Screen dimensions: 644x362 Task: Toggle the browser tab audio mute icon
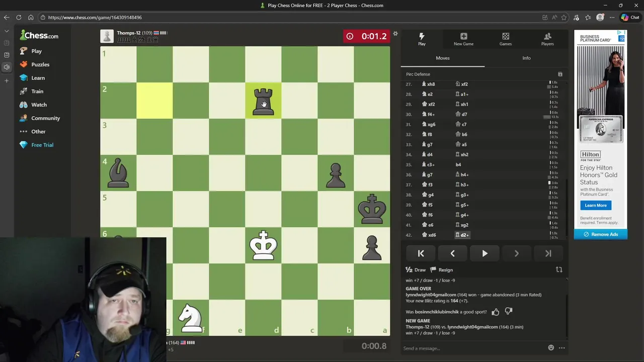[x=7, y=67]
